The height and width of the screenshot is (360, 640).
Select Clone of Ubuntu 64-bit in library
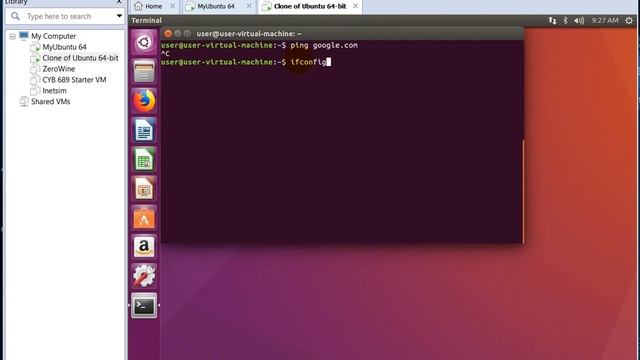[x=80, y=58]
